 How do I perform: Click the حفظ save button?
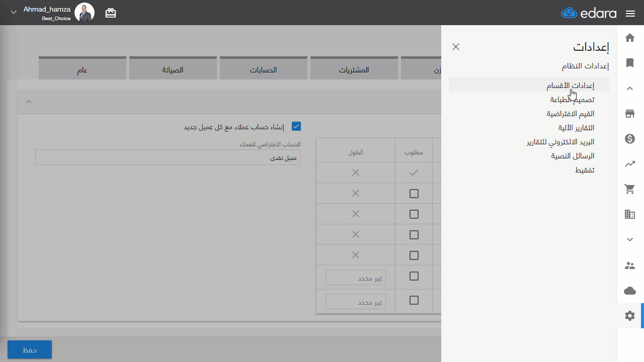tap(30, 349)
